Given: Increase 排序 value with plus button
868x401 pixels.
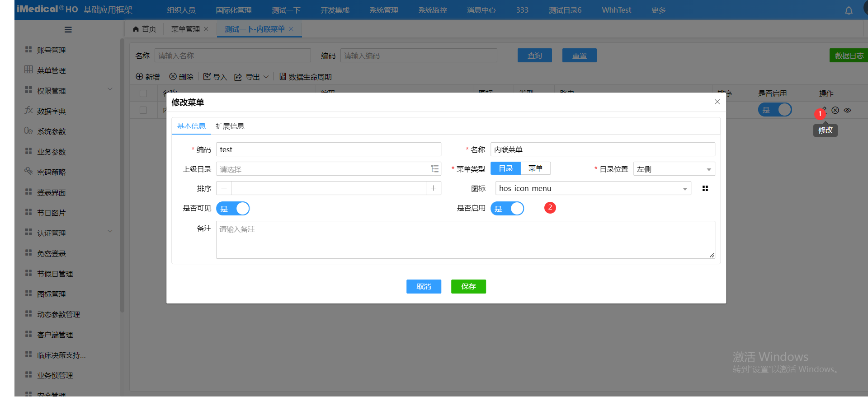Looking at the screenshot, I should tap(433, 188).
